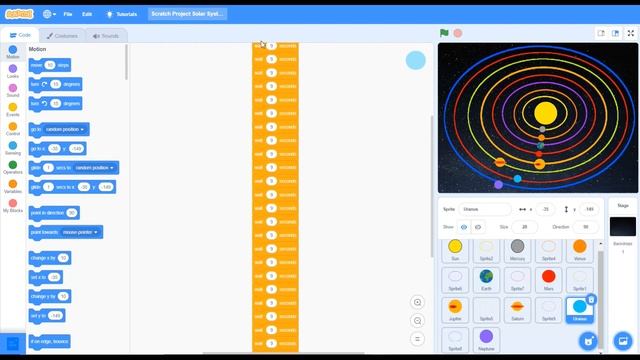Open the glide block's random position dropdown
Screen dimensions: 640x360
[x=94, y=168]
